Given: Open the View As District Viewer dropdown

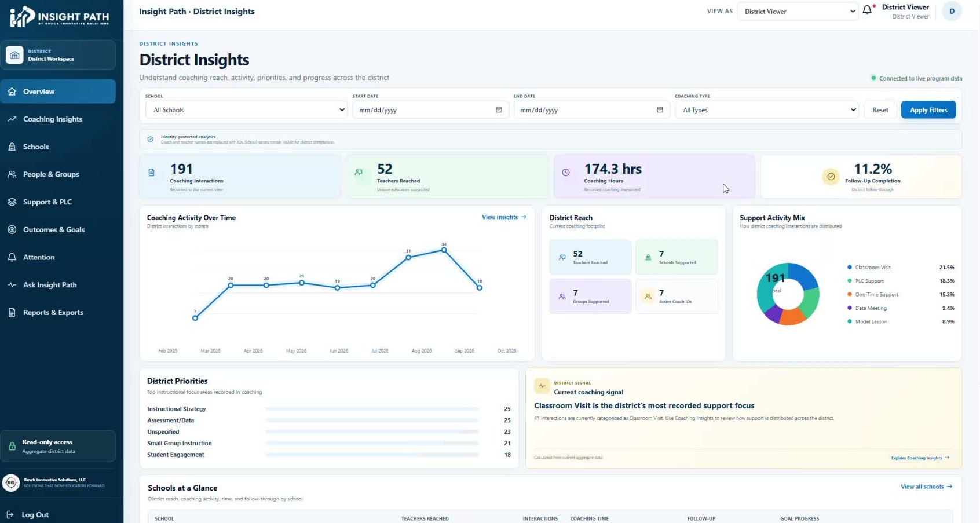Looking at the screenshot, I should pos(798,12).
